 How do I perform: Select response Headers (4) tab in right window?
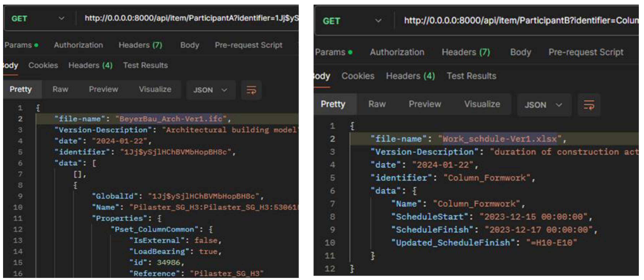[x=410, y=76]
